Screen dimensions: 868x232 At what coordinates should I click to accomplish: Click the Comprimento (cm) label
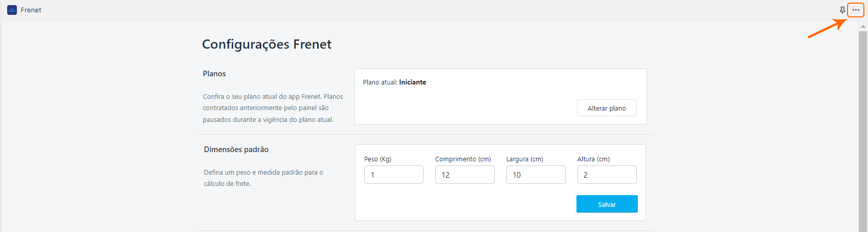pos(463,159)
